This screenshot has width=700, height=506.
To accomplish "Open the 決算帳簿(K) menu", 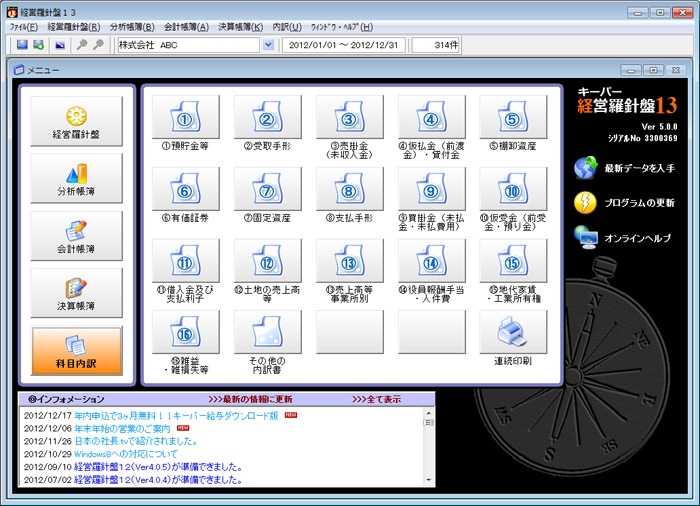I will click(x=241, y=27).
